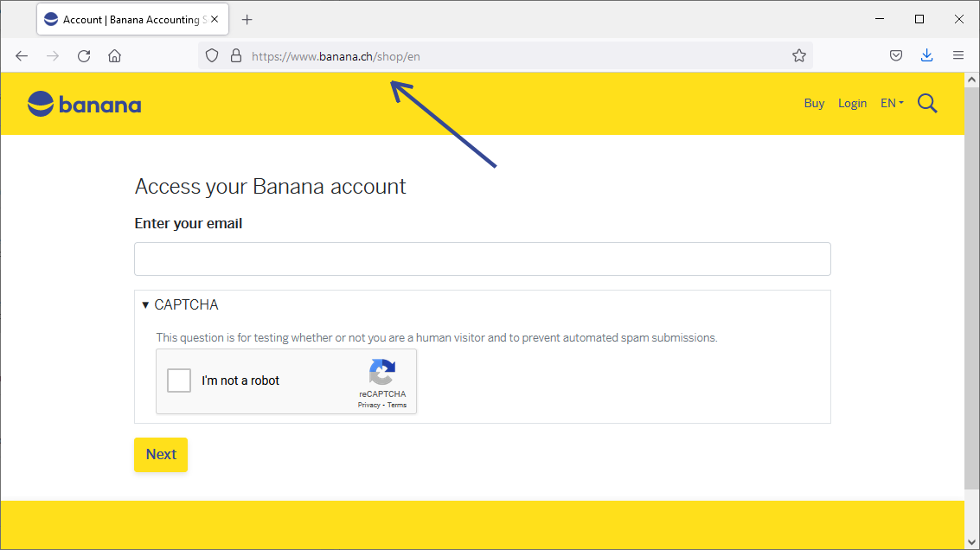The height and width of the screenshot is (550, 980).
Task: Click the Buy link in header
Action: (x=814, y=103)
